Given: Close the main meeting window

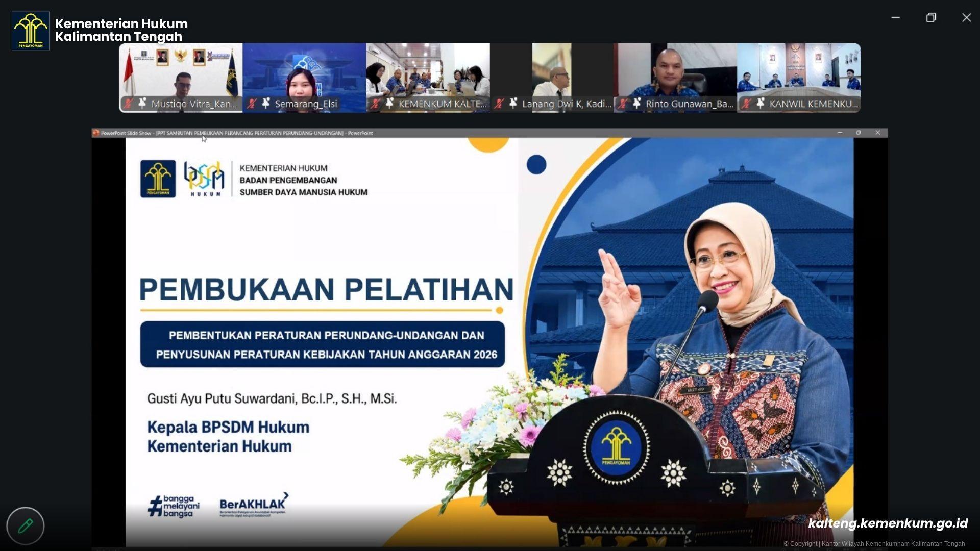Looking at the screenshot, I should click(x=966, y=17).
